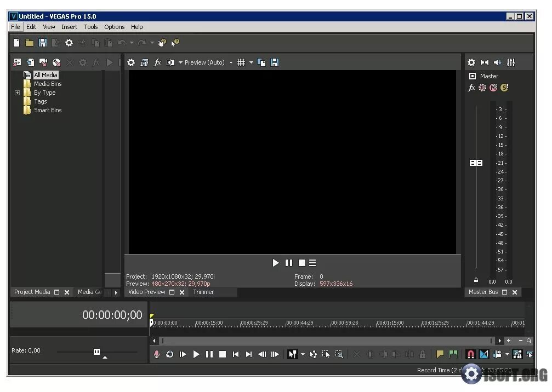Capture video icon in Project Media
The width and height of the screenshot is (552, 392).
43,62
